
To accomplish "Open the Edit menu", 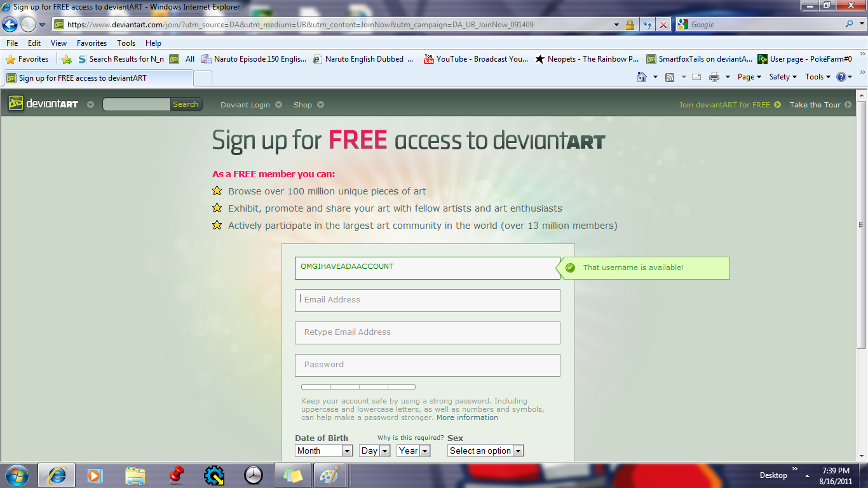I will point(34,43).
